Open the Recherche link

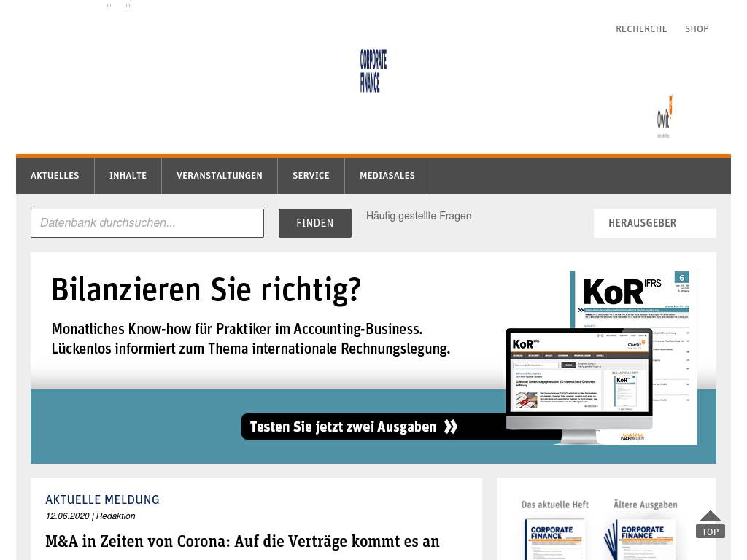coord(641,29)
